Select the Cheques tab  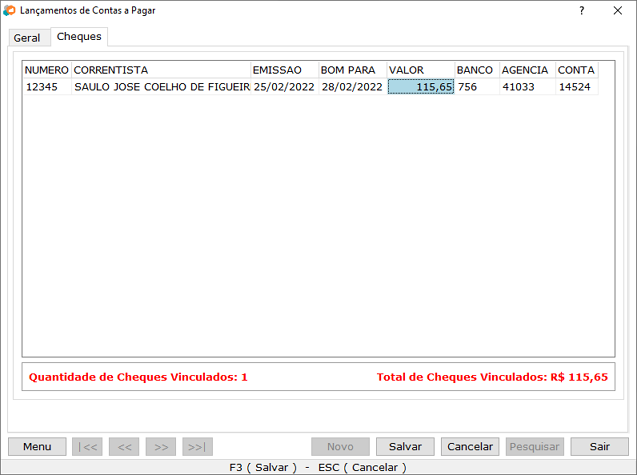click(79, 37)
